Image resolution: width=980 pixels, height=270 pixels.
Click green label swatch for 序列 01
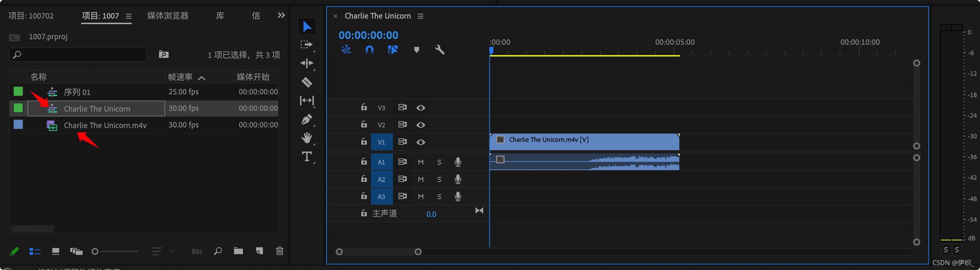tap(18, 91)
